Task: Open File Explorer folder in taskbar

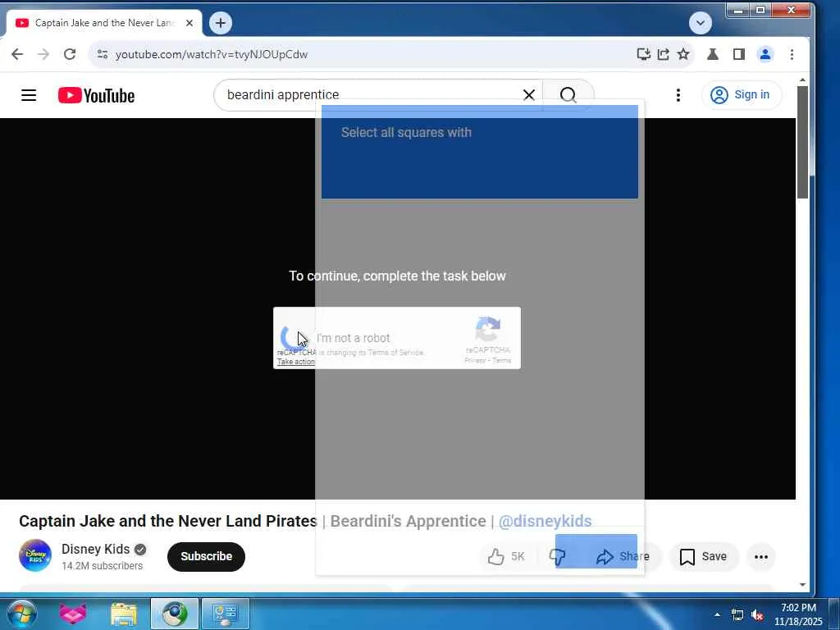Action: [124, 614]
